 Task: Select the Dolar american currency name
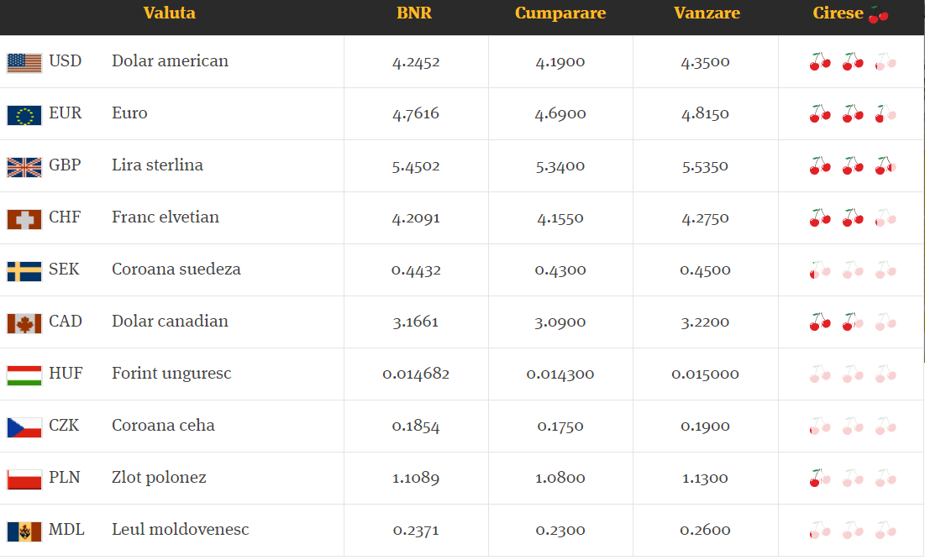[x=170, y=61]
